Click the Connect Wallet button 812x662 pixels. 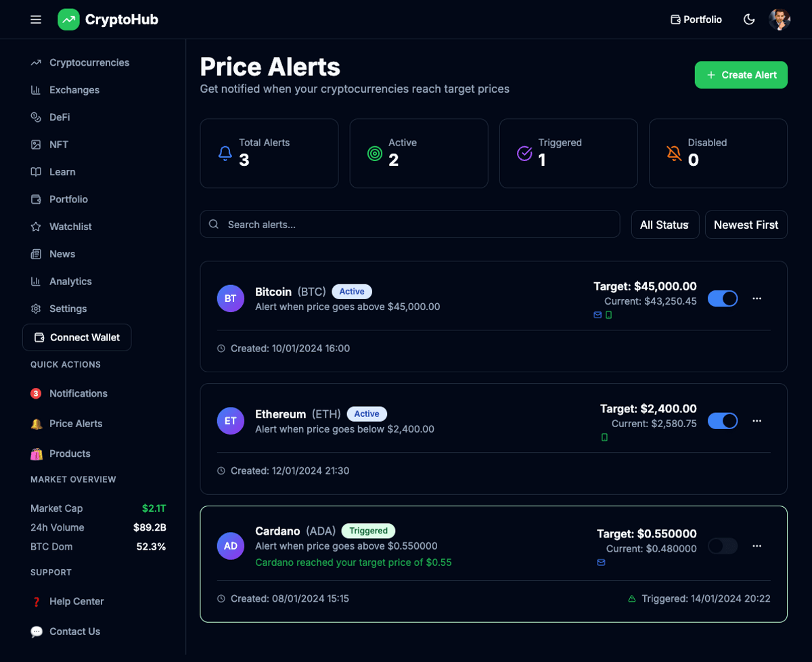[77, 338]
